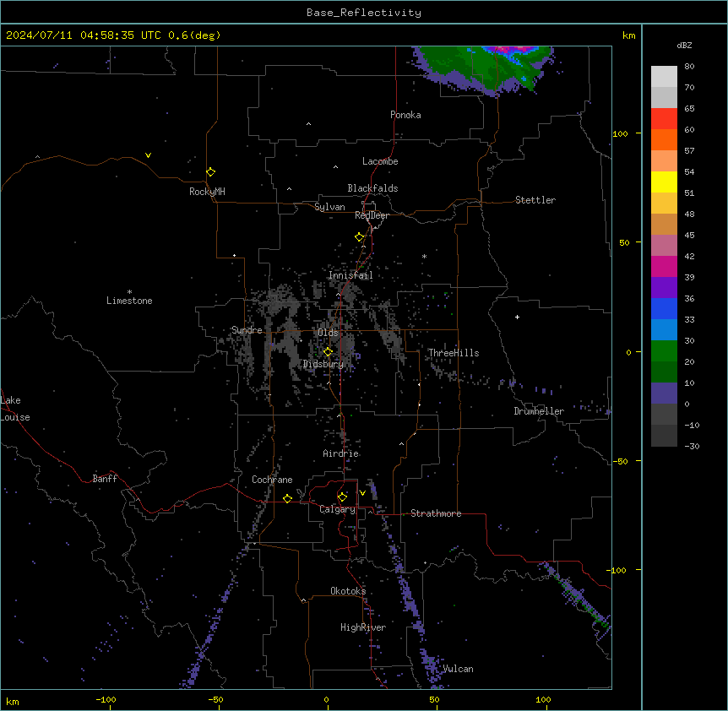Select the violet 39-36 dBZ legend swatch
Image resolution: width=728 pixels, height=711 pixels.
664,288
